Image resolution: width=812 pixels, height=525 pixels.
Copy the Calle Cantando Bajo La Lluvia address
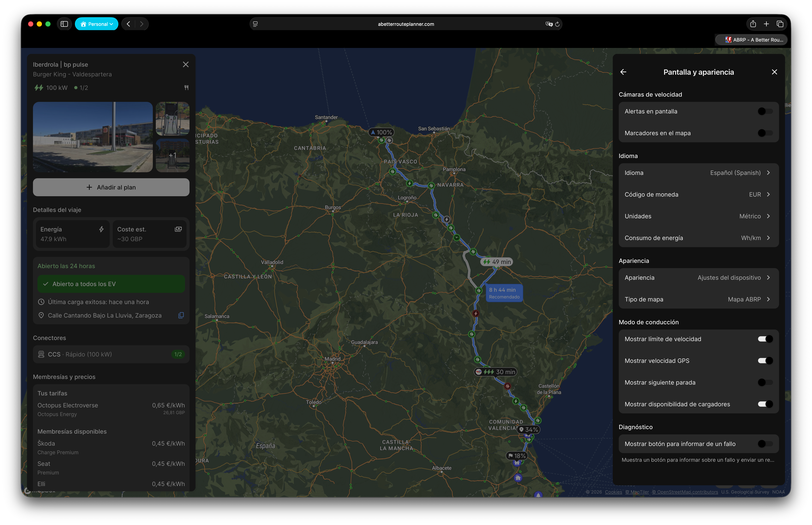181,315
